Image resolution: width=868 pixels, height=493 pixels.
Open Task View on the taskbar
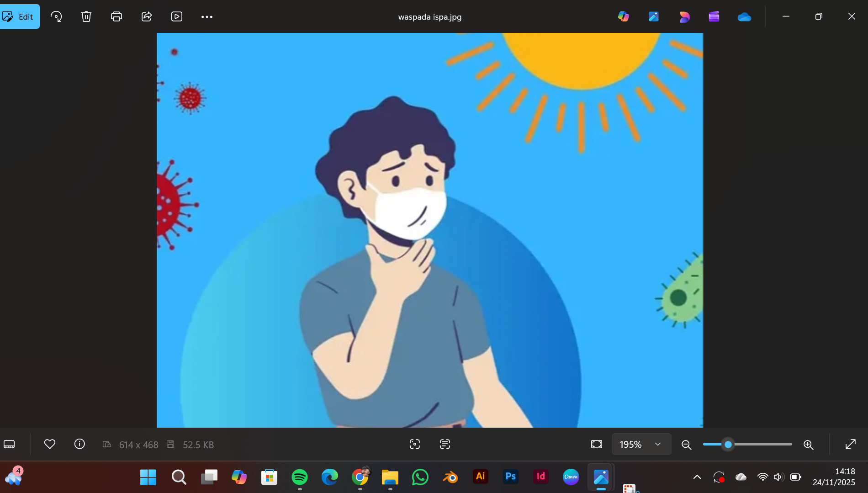209,477
